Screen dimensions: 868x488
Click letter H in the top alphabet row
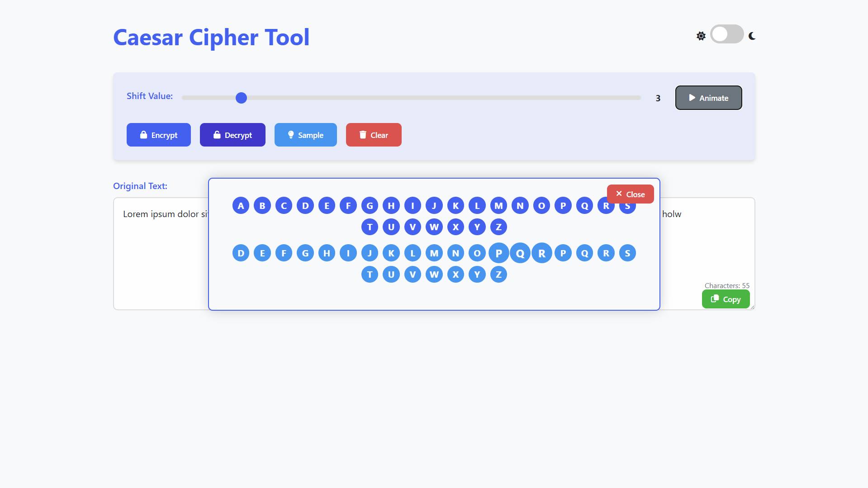(x=391, y=206)
